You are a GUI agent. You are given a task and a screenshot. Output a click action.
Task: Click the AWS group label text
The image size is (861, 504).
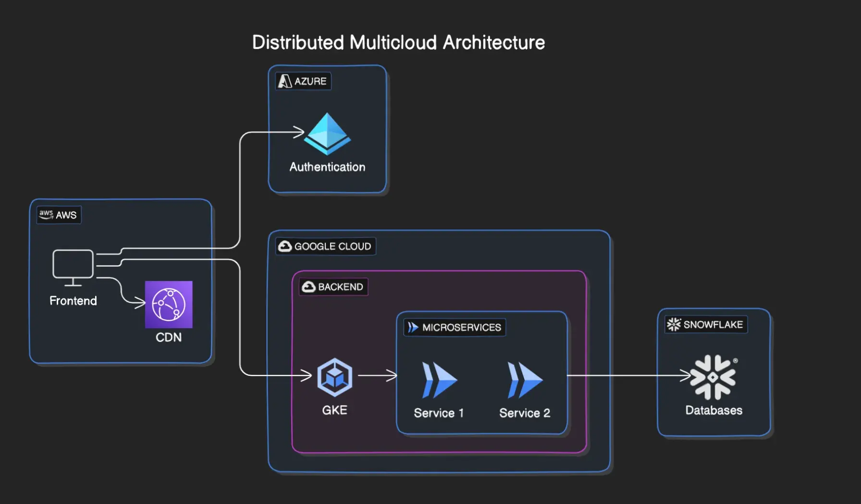(66, 215)
